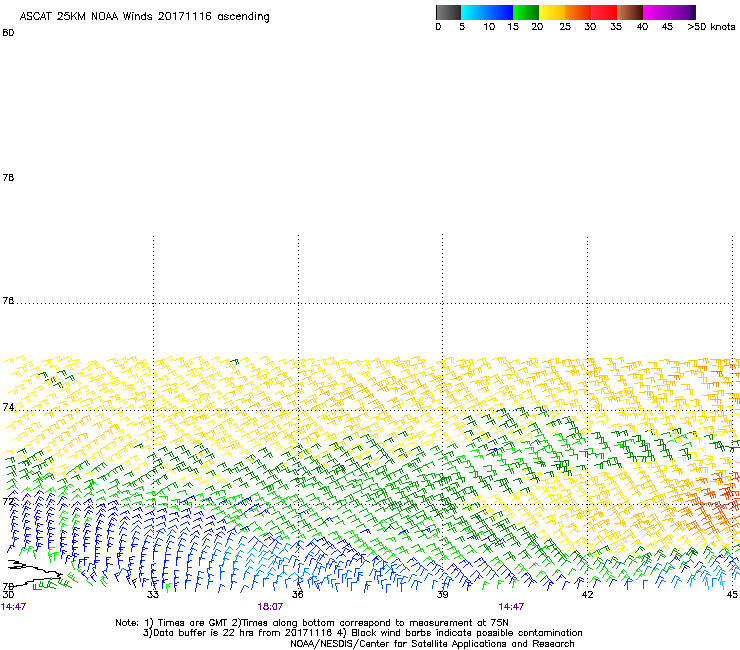The height and width of the screenshot is (650, 740).
Task: Click the latitude axis label '76'
Action: pos(8,301)
